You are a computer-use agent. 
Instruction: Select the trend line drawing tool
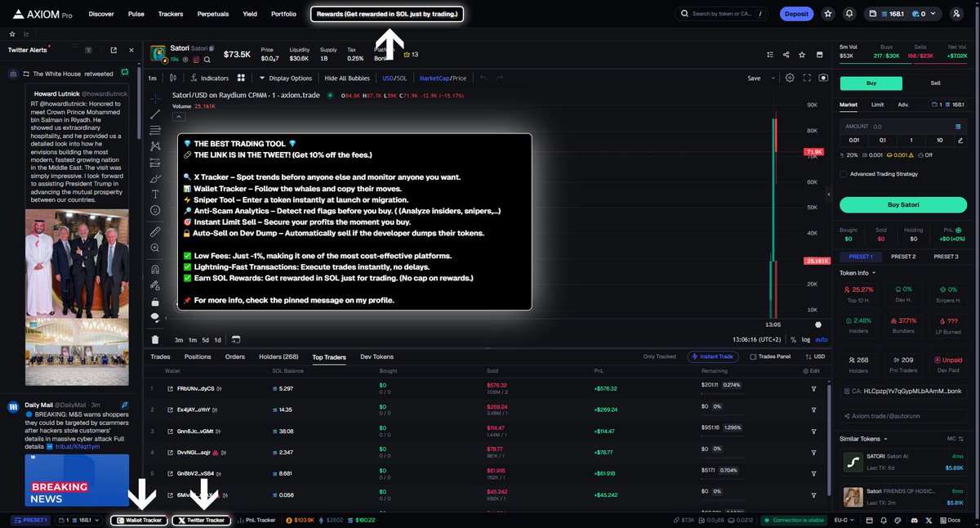coord(155,114)
